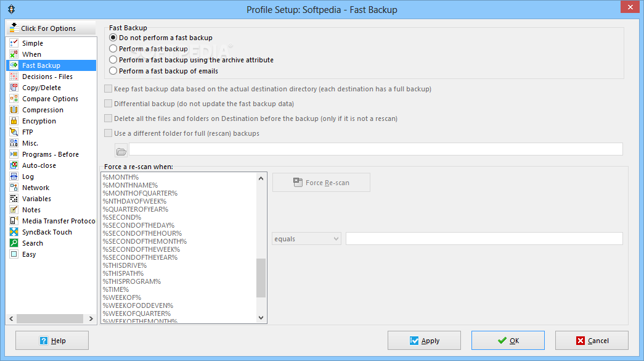This screenshot has width=644, height=361.
Task: Click the Network icon
Action: [14, 187]
